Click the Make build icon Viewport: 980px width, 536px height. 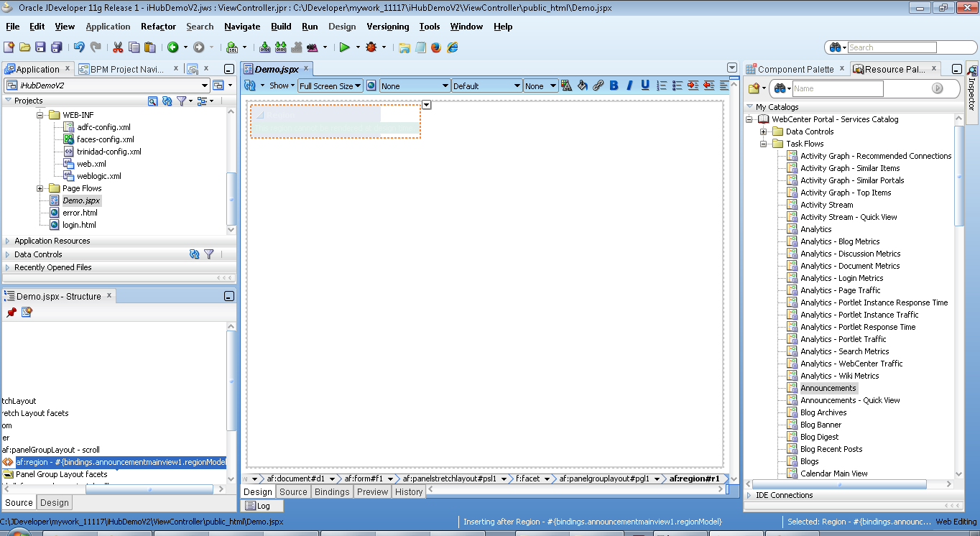click(x=265, y=47)
